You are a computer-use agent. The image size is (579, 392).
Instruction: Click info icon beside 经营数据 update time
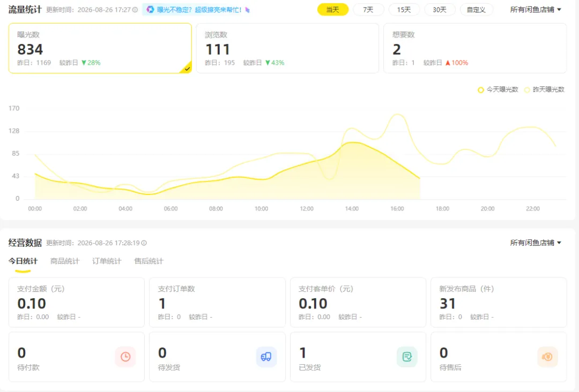pyautogui.click(x=144, y=243)
